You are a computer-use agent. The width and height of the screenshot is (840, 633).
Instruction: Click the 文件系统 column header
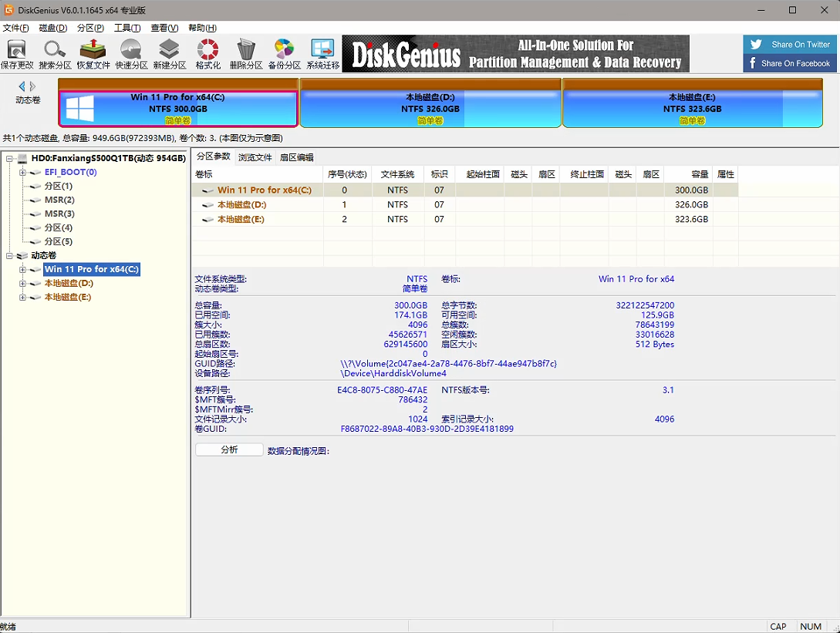[x=397, y=174]
